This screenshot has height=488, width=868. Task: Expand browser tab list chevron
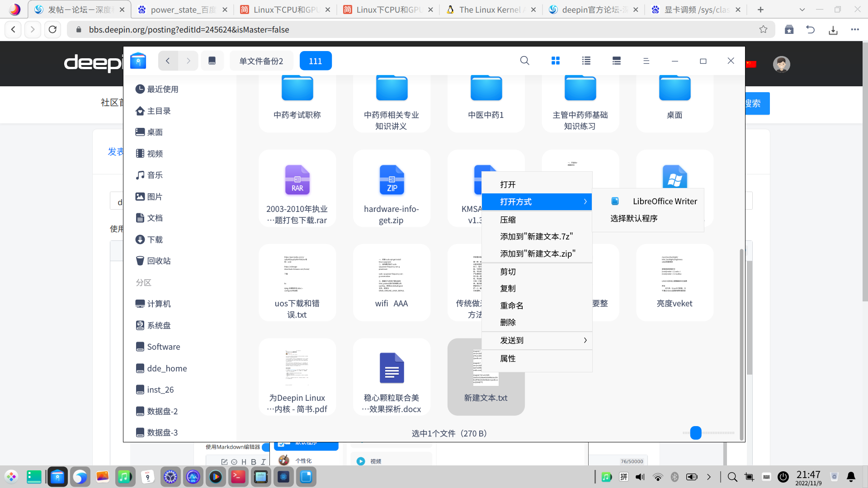click(x=802, y=9)
